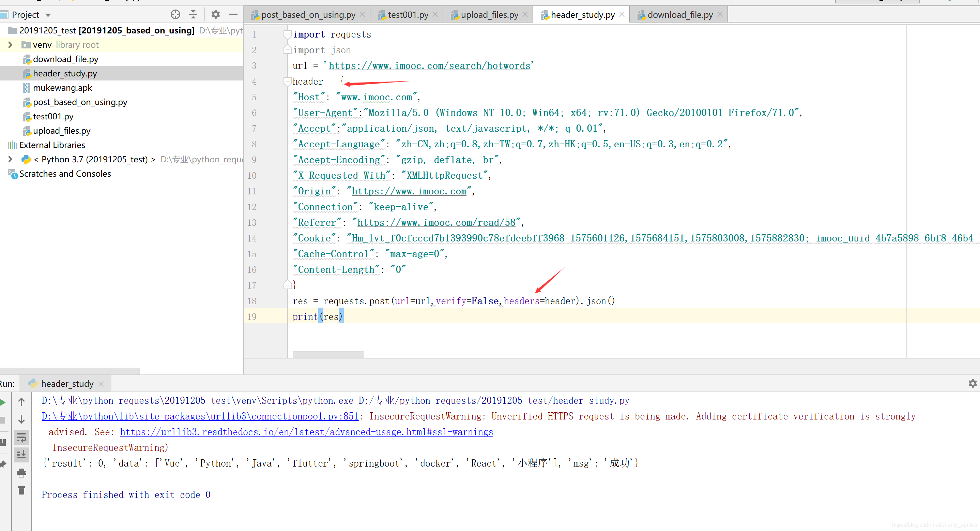Clear console output with trash icon
The height and width of the screenshot is (531, 980).
21,490
